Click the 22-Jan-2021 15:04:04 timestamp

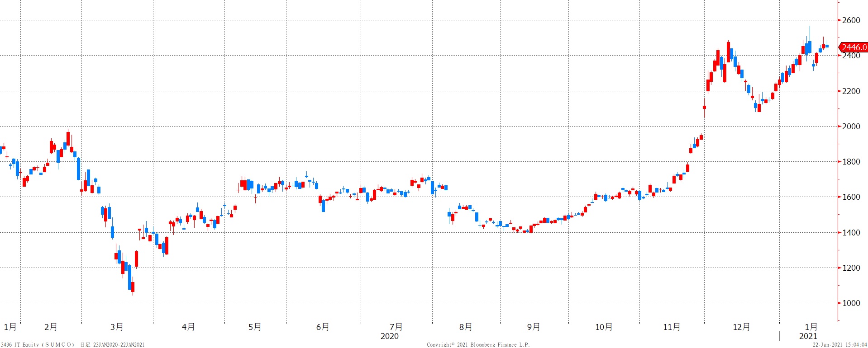coord(839,345)
